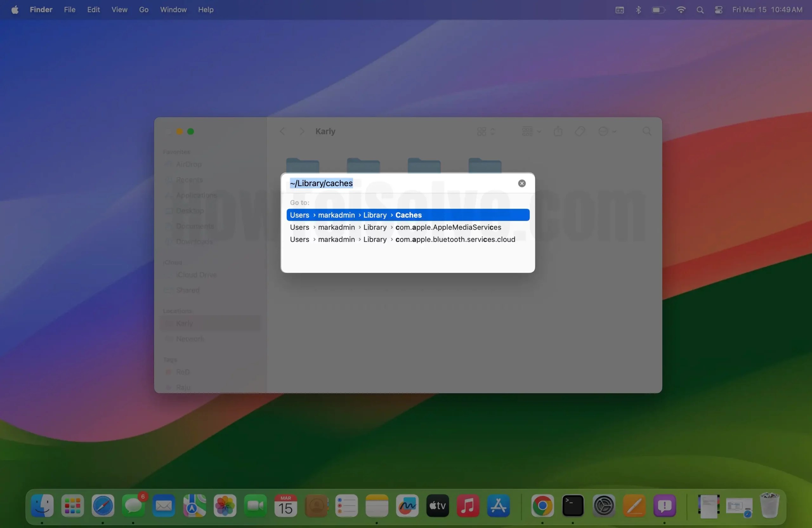Select the com.apple.AppleMediaServices suggestion
The image size is (812, 528).
[396, 227]
